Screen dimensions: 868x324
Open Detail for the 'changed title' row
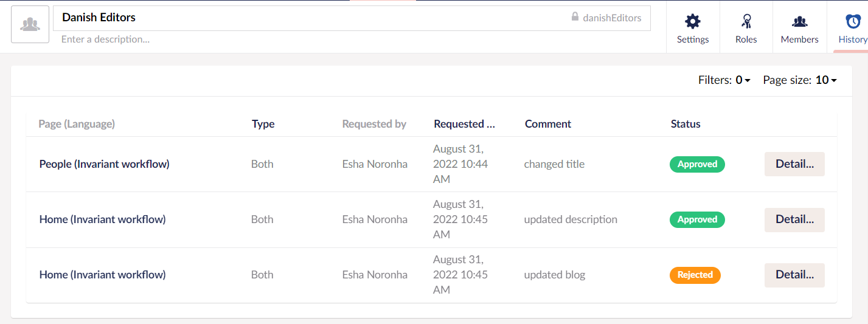794,164
